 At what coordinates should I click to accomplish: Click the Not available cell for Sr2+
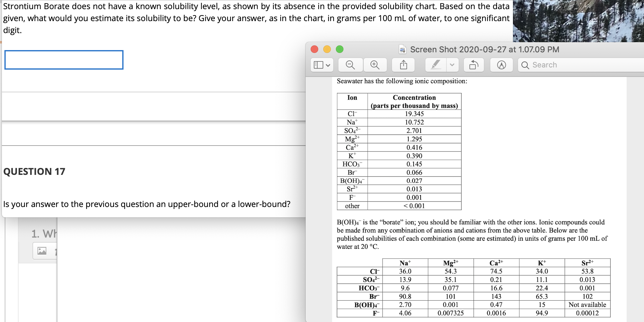click(587, 305)
